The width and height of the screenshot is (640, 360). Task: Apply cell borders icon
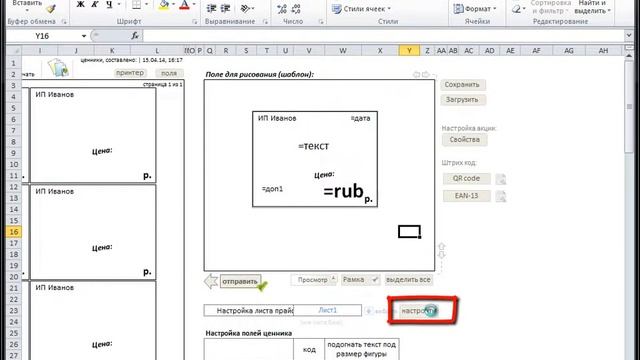(136, 5)
